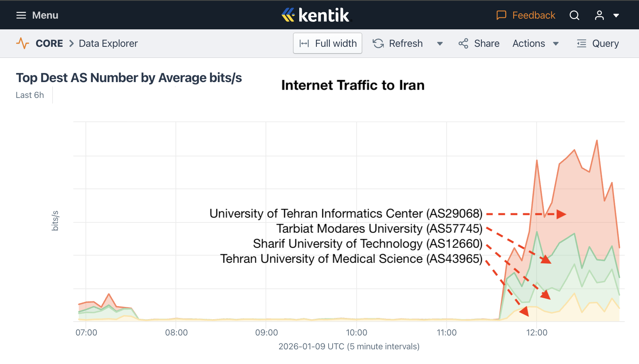The height and width of the screenshot is (364, 639).
Task: Click the Feedback speech bubble icon
Action: click(501, 15)
